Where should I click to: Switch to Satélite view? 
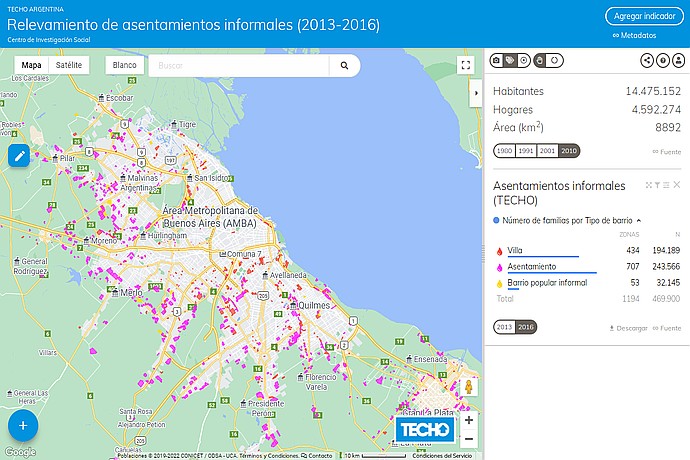69,65
